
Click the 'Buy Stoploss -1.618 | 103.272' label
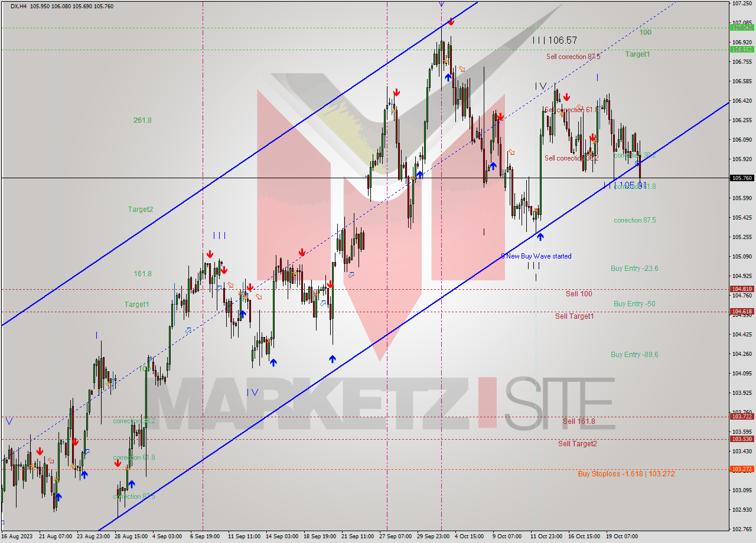click(626, 474)
